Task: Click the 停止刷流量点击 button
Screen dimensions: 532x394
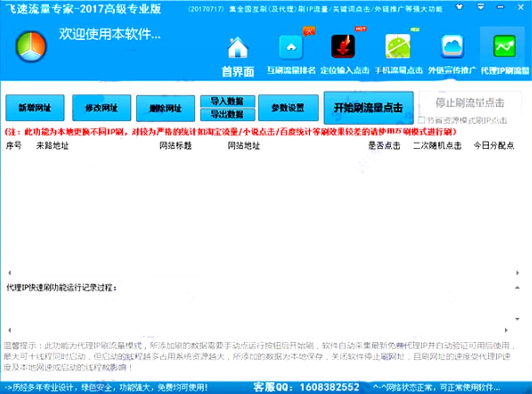Action: (470, 103)
